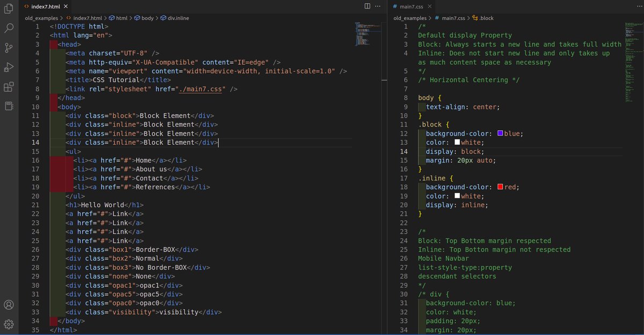Click "/* Horizontal Centering */" comment
644x335 pixels.
click(469, 80)
